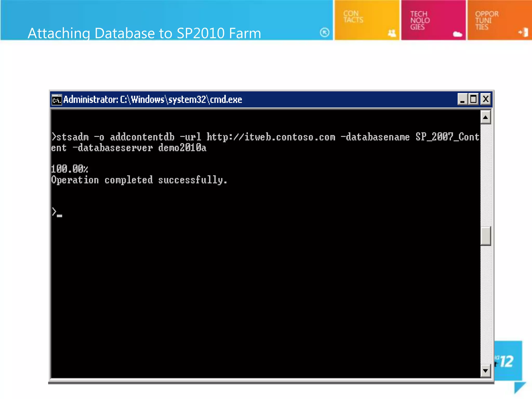Image resolution: width=532 pixels, height=399 pixels.
Task: Click the '100.00%' progress text
Action: pyautogui.click(x=70, y=169)
